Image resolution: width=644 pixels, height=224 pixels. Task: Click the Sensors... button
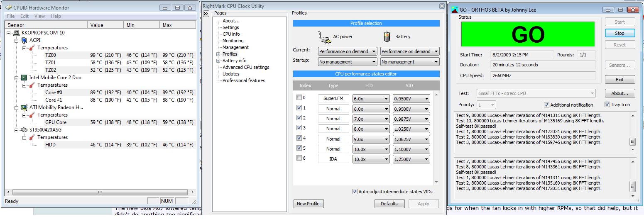tap(620, 65)
